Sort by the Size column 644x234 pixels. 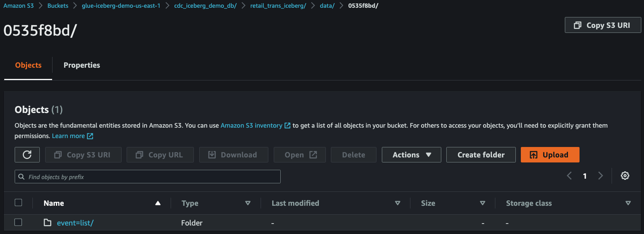483,203
